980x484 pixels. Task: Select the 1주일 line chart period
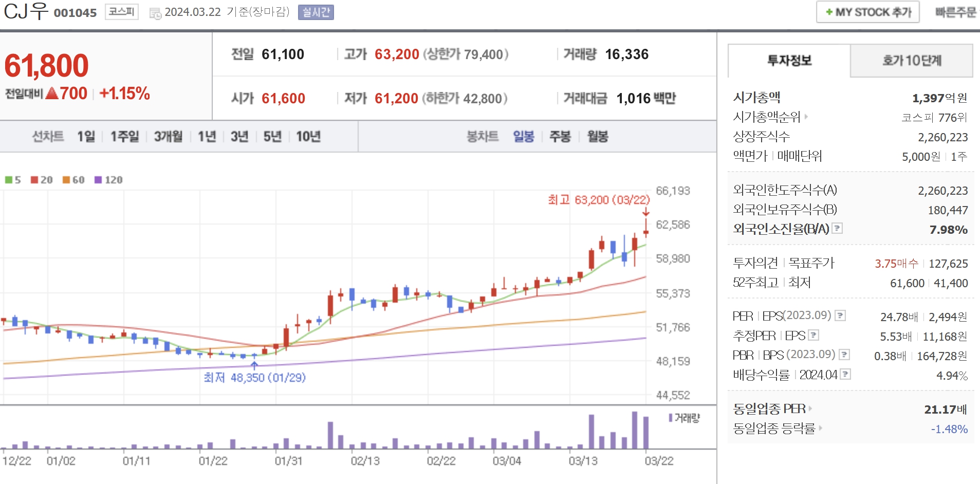point(125,136)
